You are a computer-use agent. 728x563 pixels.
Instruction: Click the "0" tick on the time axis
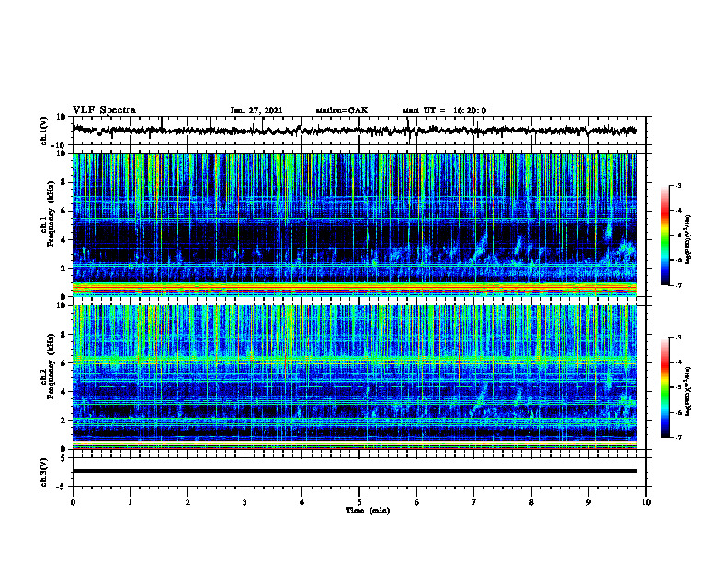73,502
